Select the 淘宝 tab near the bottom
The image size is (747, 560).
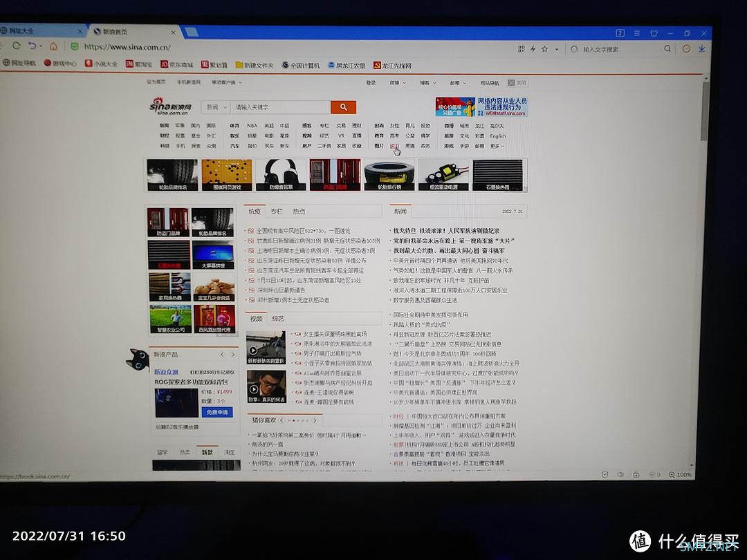click(x=230, y=452)
